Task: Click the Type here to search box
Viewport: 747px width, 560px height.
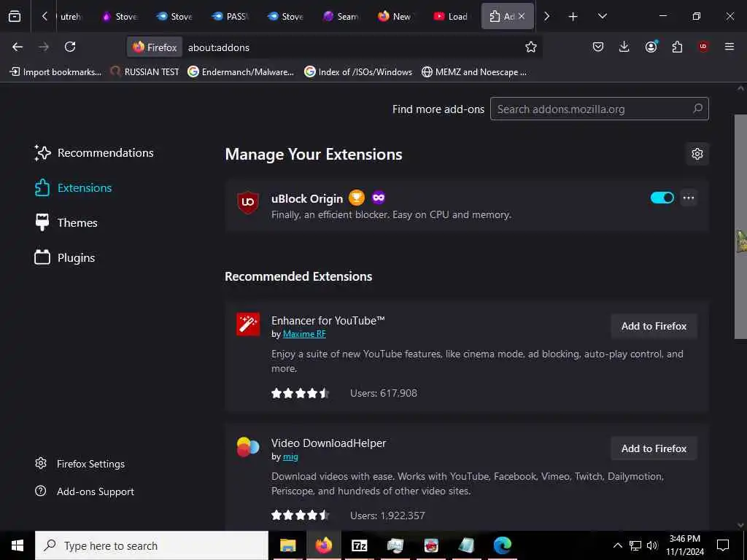Action: 152,545
